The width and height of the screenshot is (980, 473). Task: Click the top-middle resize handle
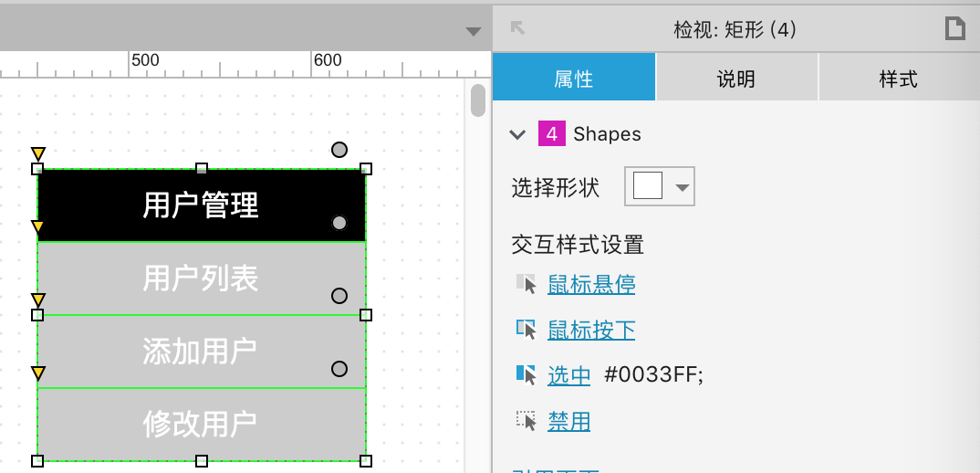pos(202,169)
